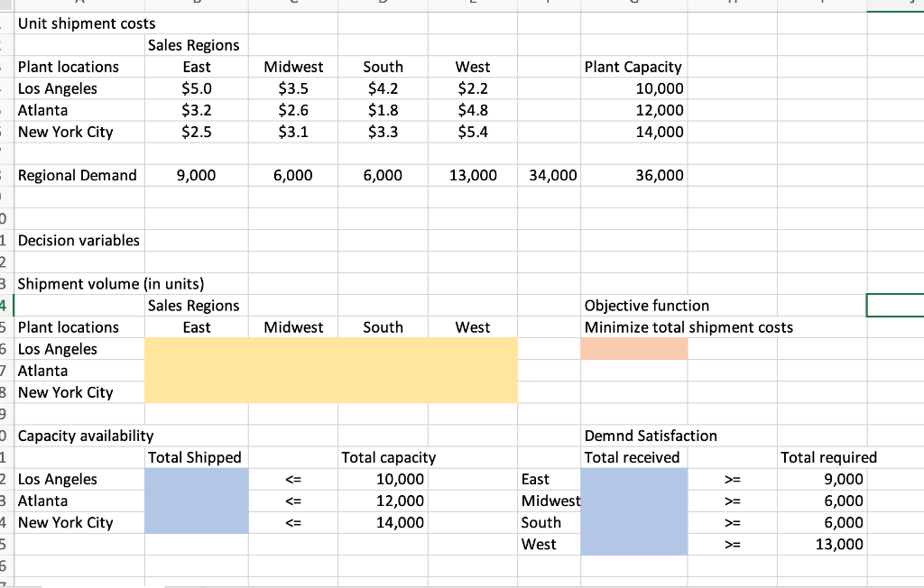Viewport: 924px width, 588px height.
Task: Select the Atlanta South cost $1.8
Action: point(383,111)
